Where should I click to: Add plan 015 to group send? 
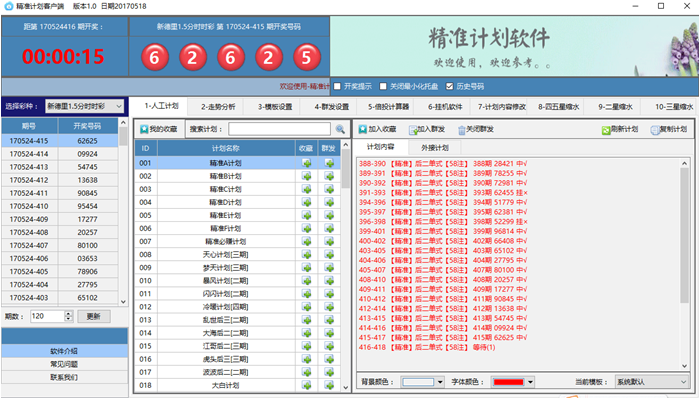(x=329, y=346)
